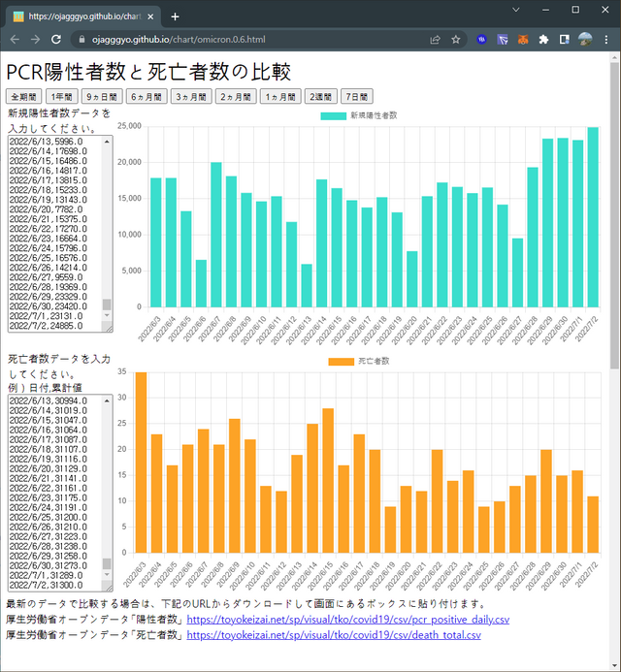Image resolution: width=621 pixels, height=672 pixels.
Task: Bookmark this page with star icon
Action: point(455,40)
